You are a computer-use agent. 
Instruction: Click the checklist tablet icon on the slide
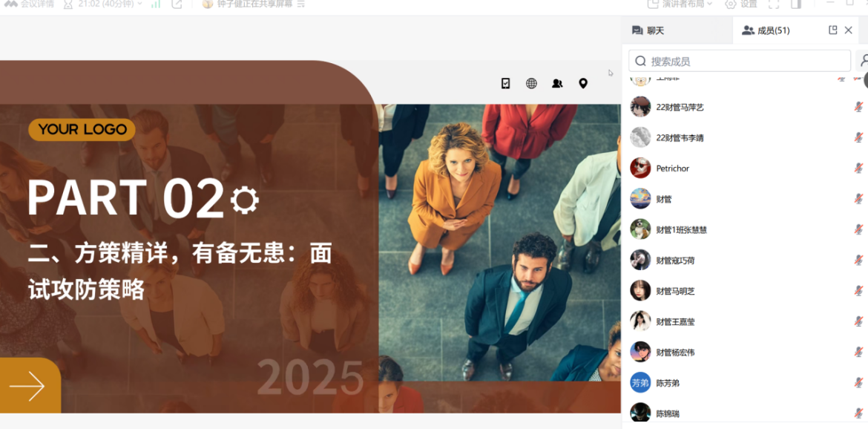505,82
